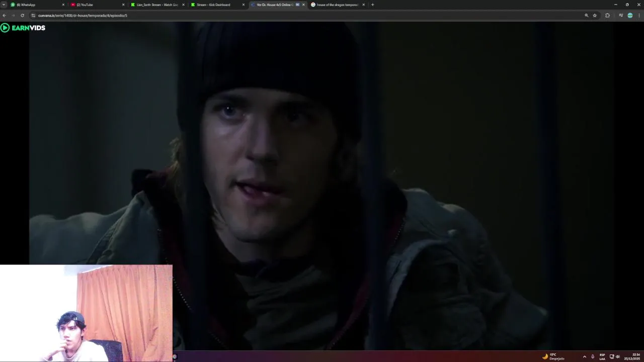Close the WhatsApp tab
This screenshot has width=644, height=362.
pyautogui.click(x=63, y=5)
